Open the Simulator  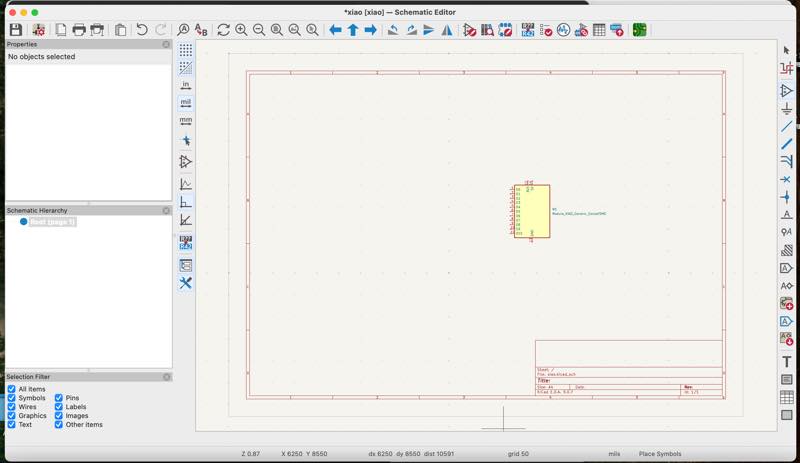coord(563,30)
